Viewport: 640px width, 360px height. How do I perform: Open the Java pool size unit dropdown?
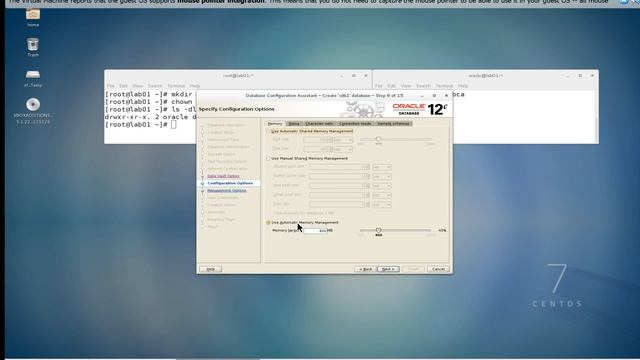(382, 186)
